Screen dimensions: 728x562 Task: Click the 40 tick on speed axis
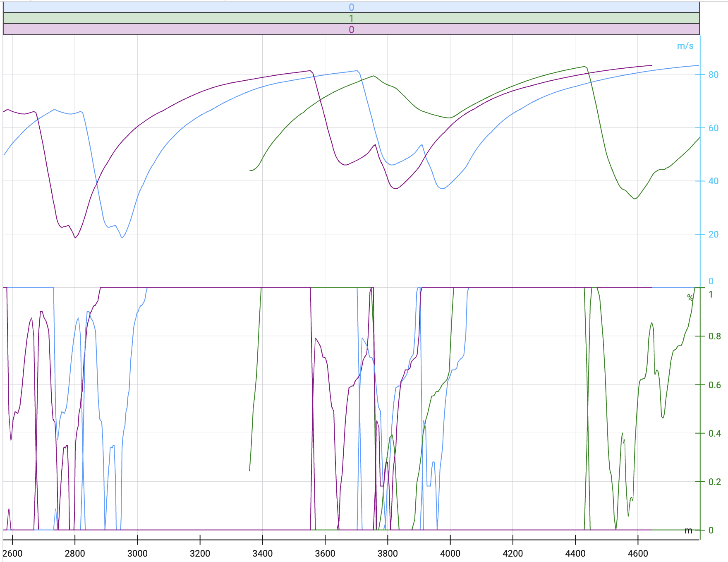tap(713, 181)
